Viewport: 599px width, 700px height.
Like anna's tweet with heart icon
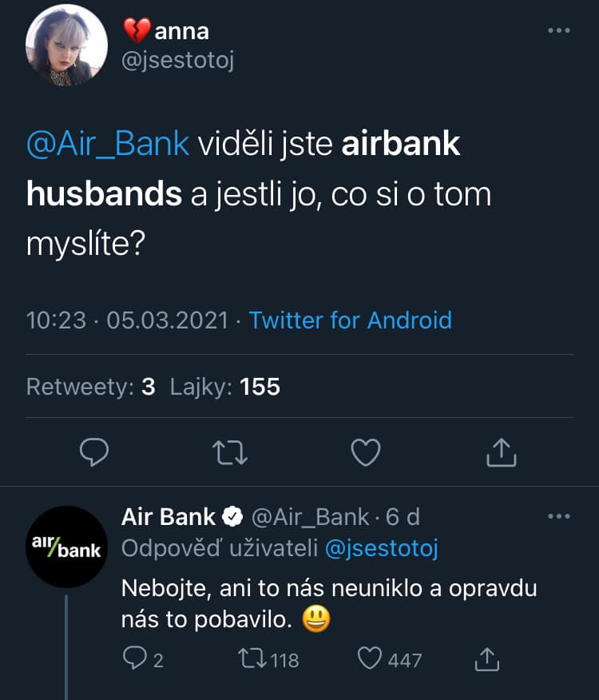point(366,453)
